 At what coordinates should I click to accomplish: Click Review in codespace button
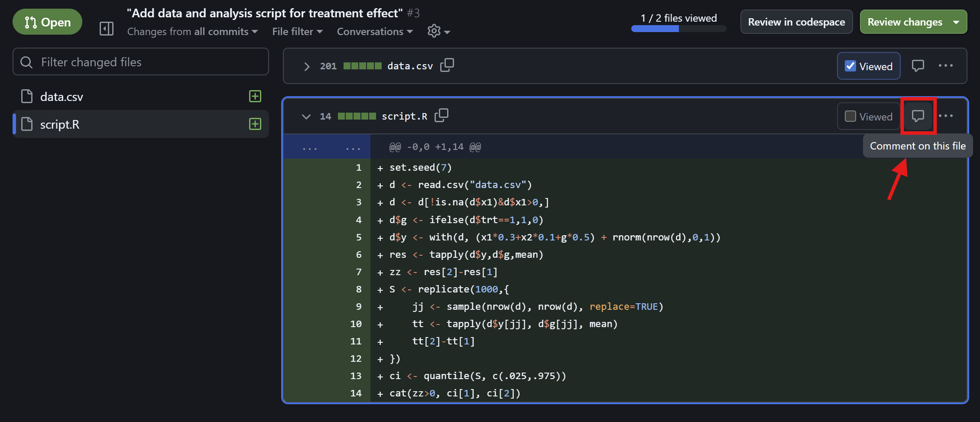pos(796,22)
